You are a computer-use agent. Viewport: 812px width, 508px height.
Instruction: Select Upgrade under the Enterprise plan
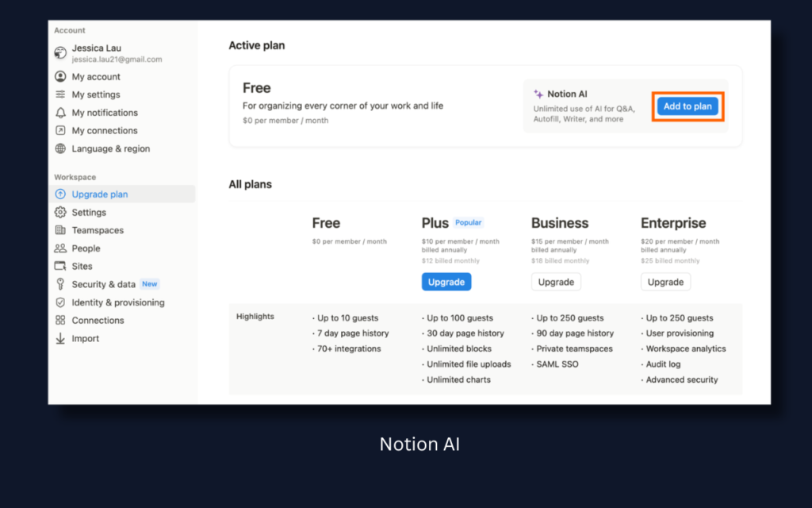665,281
